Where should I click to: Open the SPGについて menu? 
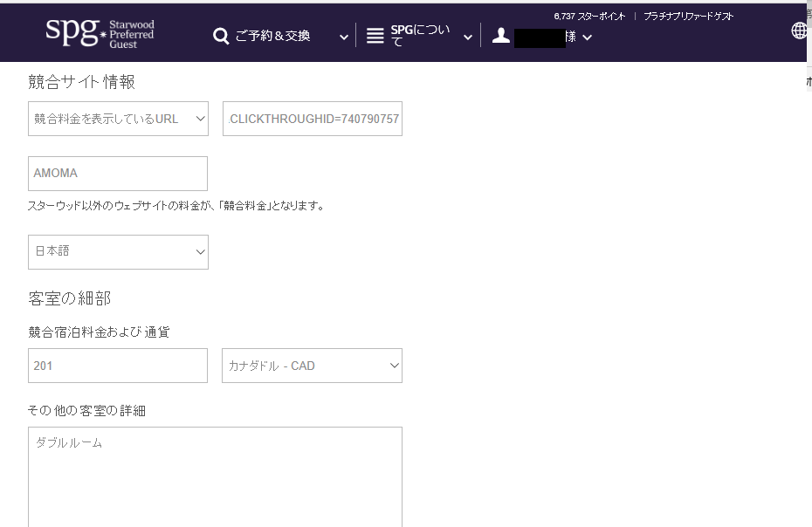pyautogui.click(x=420, y=35)
